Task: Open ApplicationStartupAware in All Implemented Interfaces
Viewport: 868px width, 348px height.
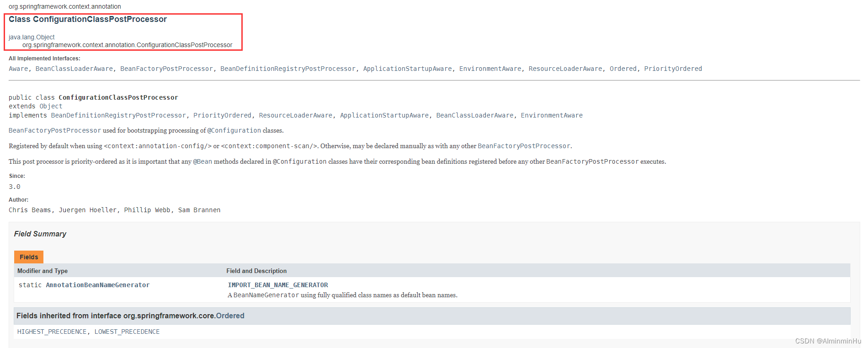Action: pos(407,69)
